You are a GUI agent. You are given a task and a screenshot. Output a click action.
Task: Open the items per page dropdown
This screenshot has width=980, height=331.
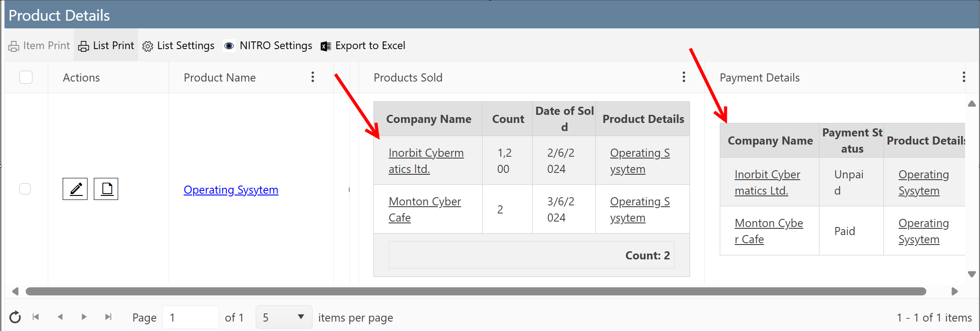284,317
